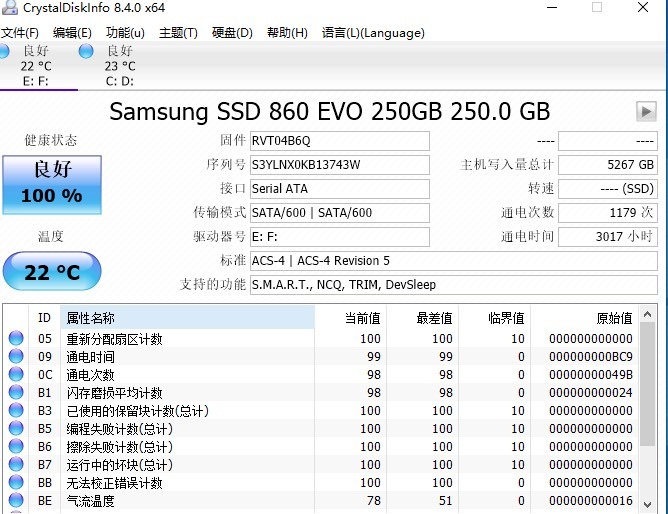Select the E: F: disk status circle
Image resolution: width=668 pixels, height=514 pixels.
[x=4, y=51]
